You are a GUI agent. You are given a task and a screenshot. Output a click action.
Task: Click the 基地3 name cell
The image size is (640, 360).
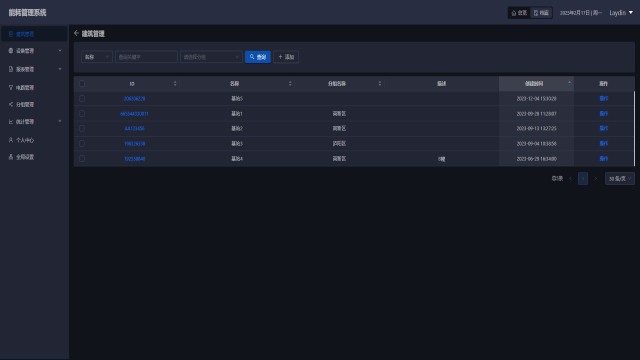[237, 143]
